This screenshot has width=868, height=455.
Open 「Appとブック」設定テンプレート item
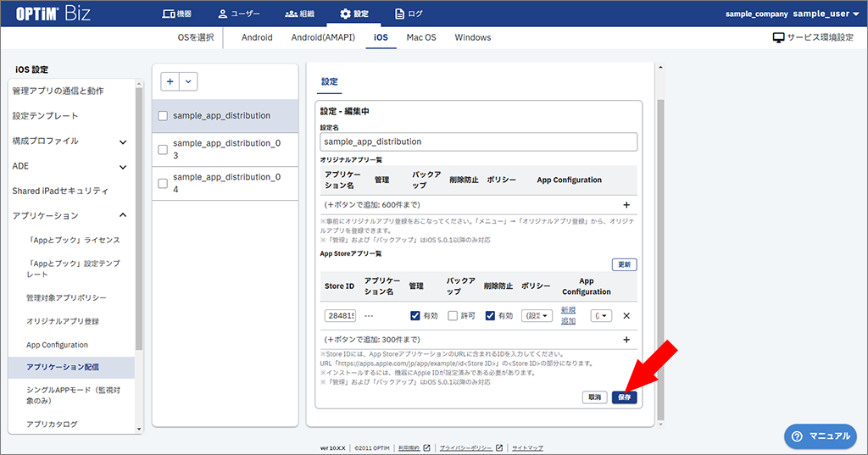pyautogui.click(x=73, y=269)
